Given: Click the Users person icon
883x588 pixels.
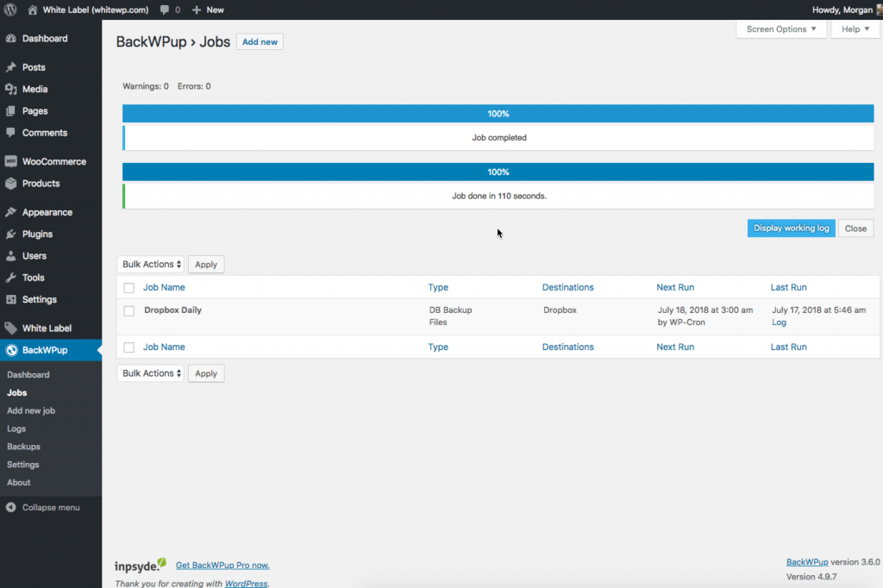Looking at the screenshot, I should click(10, 256).
